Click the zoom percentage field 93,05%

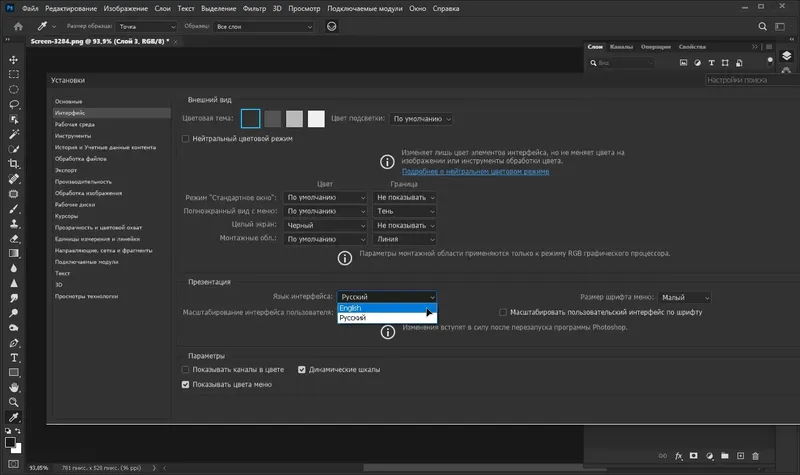click(39, 468)
